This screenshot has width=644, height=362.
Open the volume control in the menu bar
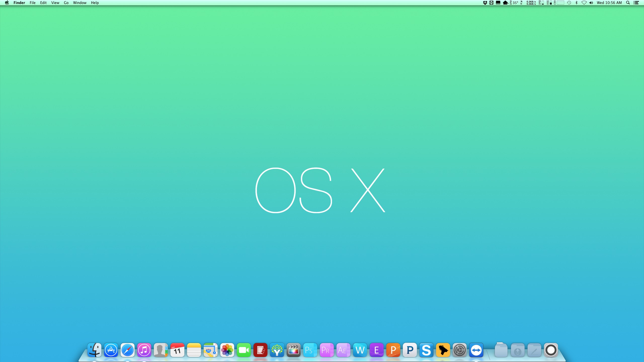click(x=591, y=3)
